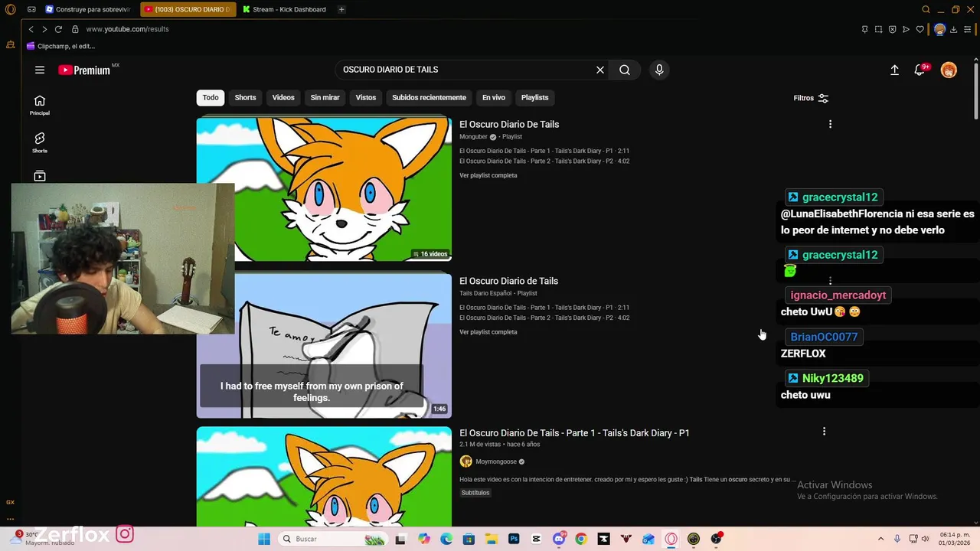Show hidden system tray icons

(x=880, y=539)
